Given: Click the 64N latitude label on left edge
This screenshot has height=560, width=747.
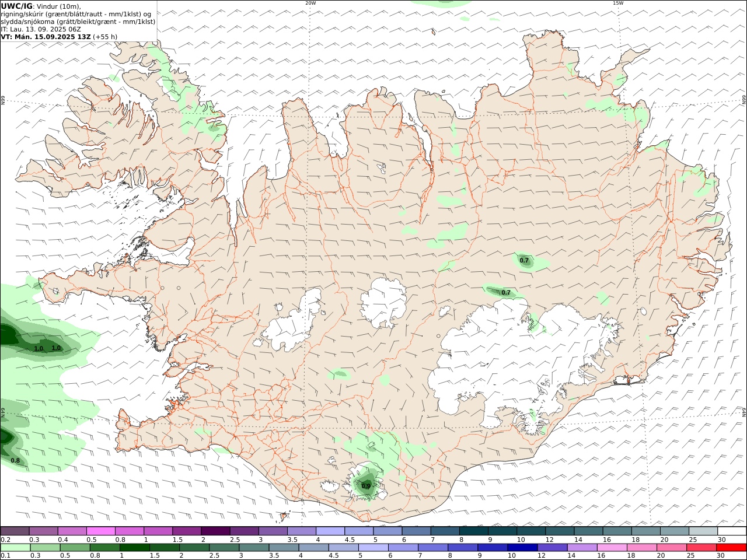Looking at the screenshot, I should pyautogui.click(x=3, y=412).
